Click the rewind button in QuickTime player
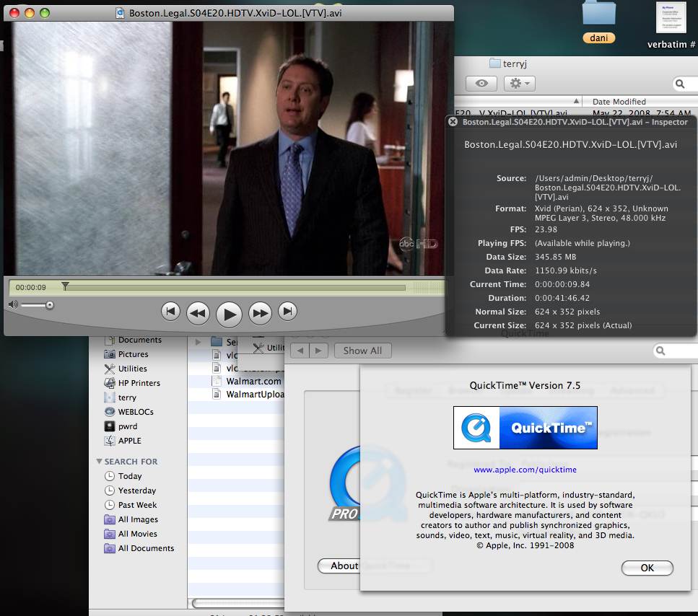This screenshot has height=616, width=698. coord(198,314)
